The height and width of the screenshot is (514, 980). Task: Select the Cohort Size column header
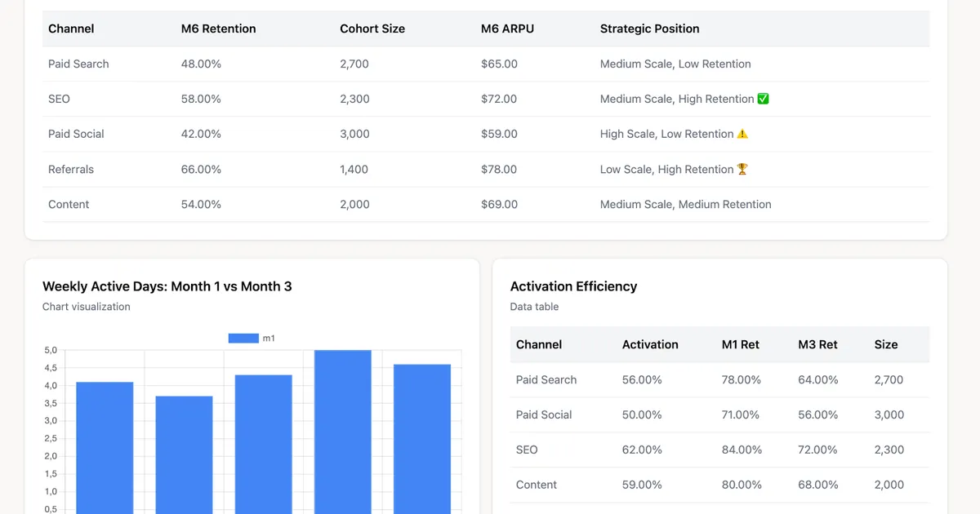pyautogui.click(x=372, y=29)
